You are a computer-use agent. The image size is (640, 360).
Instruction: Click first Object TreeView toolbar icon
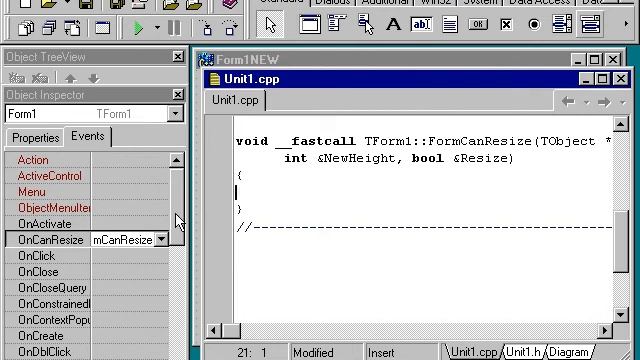tap(17, 78)
